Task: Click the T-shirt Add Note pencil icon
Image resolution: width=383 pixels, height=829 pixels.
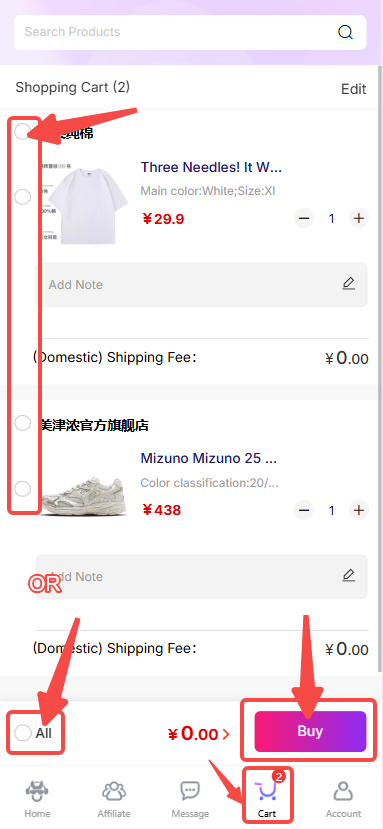Action: 348,284
